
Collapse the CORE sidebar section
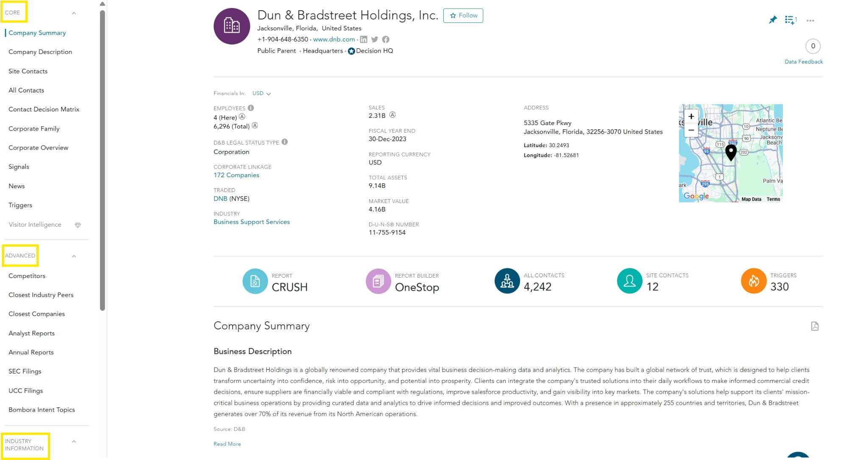tap(74, 13)
